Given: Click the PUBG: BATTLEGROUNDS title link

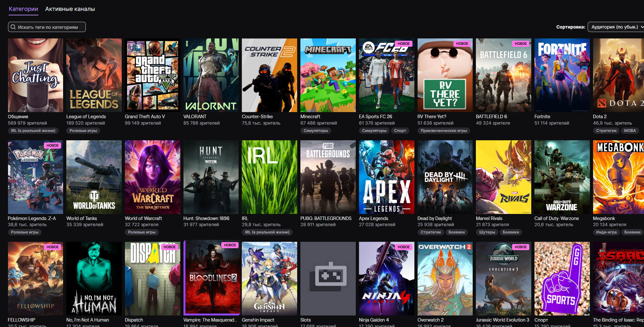Looking at the screenshot, I should (326, 218).
